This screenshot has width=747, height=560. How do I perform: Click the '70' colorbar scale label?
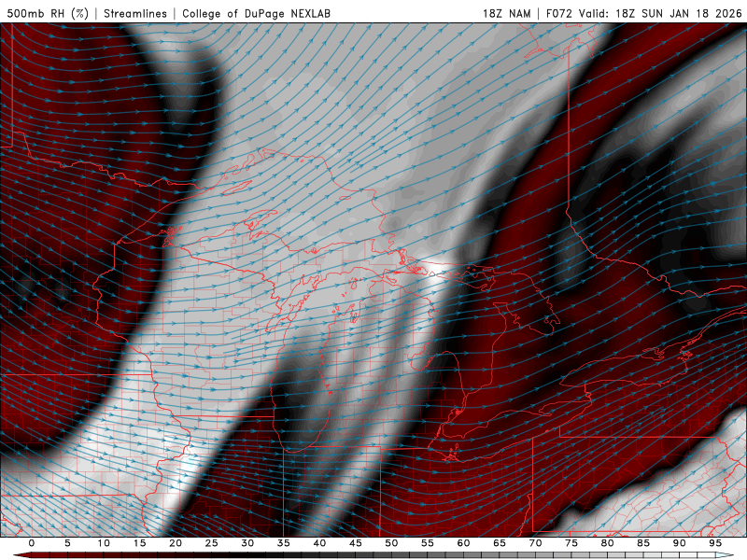[x=535, y=543]
